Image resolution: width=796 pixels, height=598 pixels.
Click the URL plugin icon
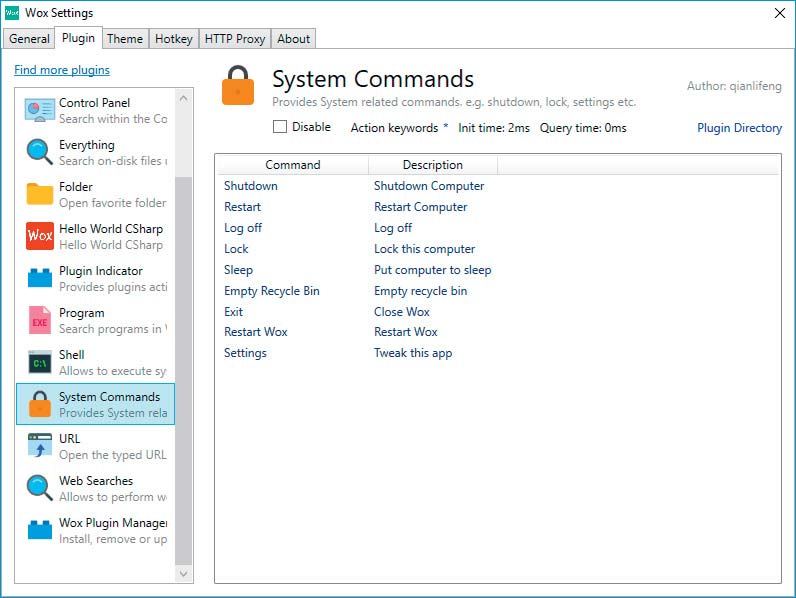coord(40,446)
